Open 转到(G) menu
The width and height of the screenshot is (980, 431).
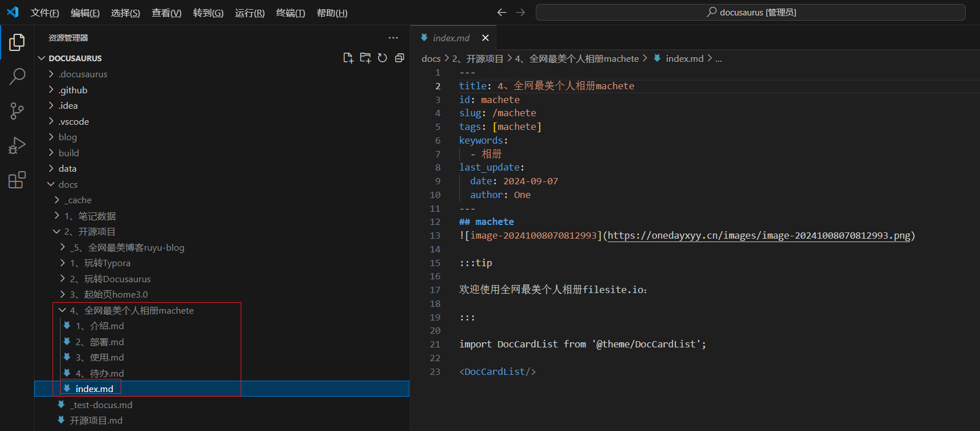tap(208, 13)
